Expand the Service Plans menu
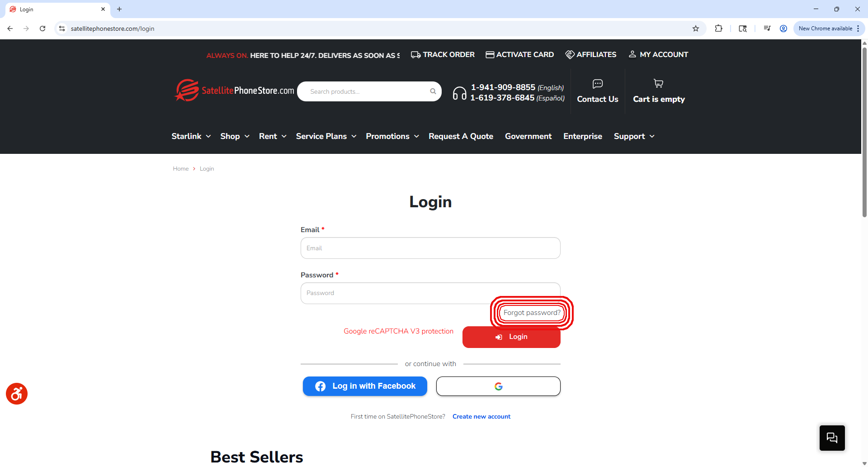 (x=326, y=136)
